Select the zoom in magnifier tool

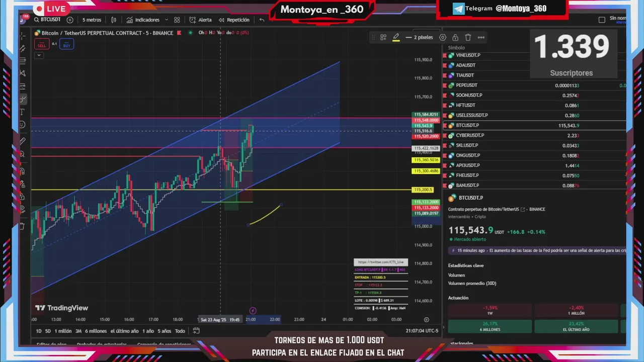[x=22, y=154]
